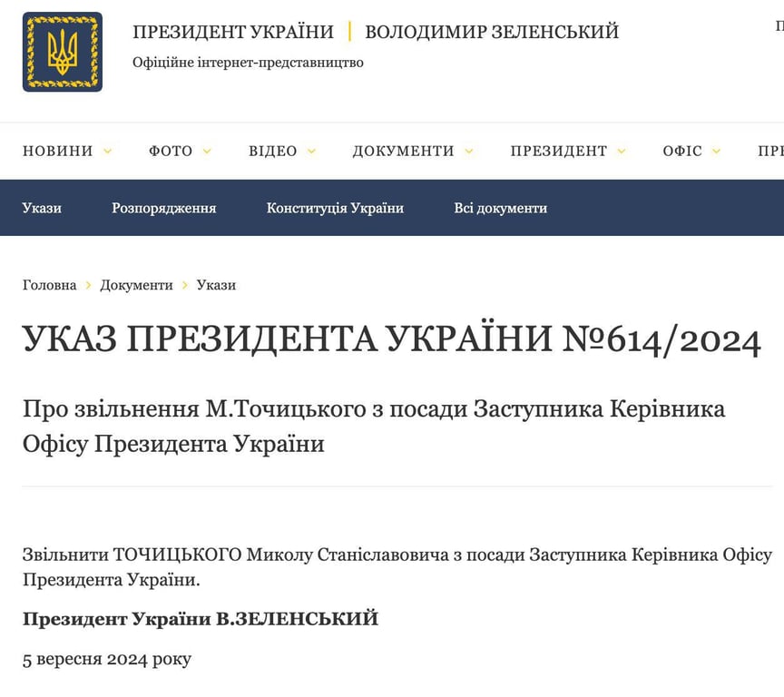Open the Розпорядження section
The width and height of the screenshot is (784, 697).
(164, 208)
